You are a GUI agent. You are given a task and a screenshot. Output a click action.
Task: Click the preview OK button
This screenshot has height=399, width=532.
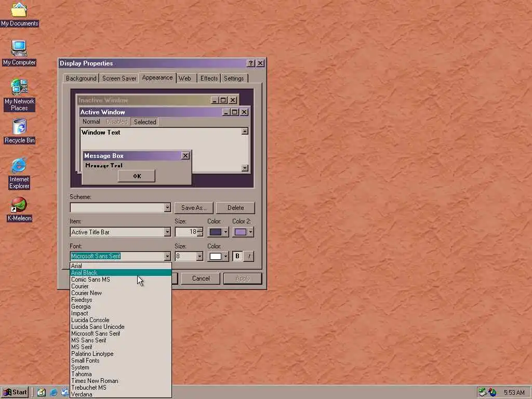click(137, 176)
